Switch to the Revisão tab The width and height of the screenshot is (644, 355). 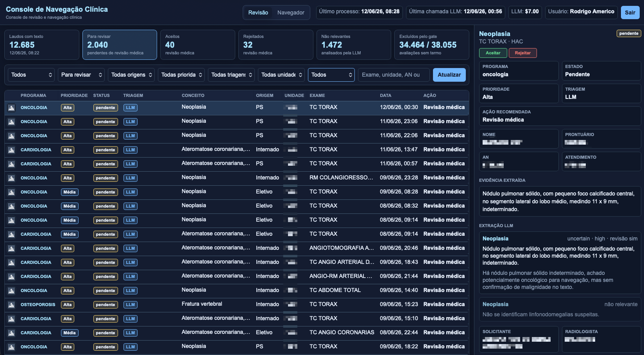tap(258, 13)
